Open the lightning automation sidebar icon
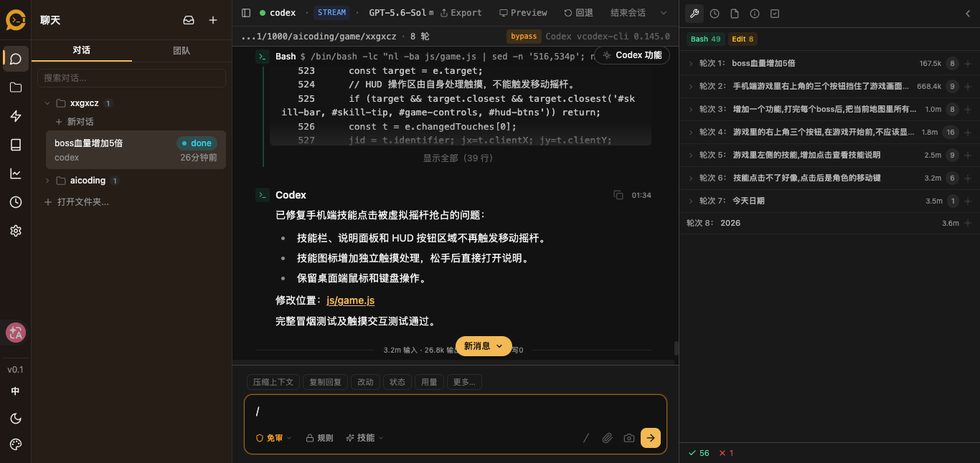The width and height of the screenshot is (980, 463). click(x=16, y=116)
